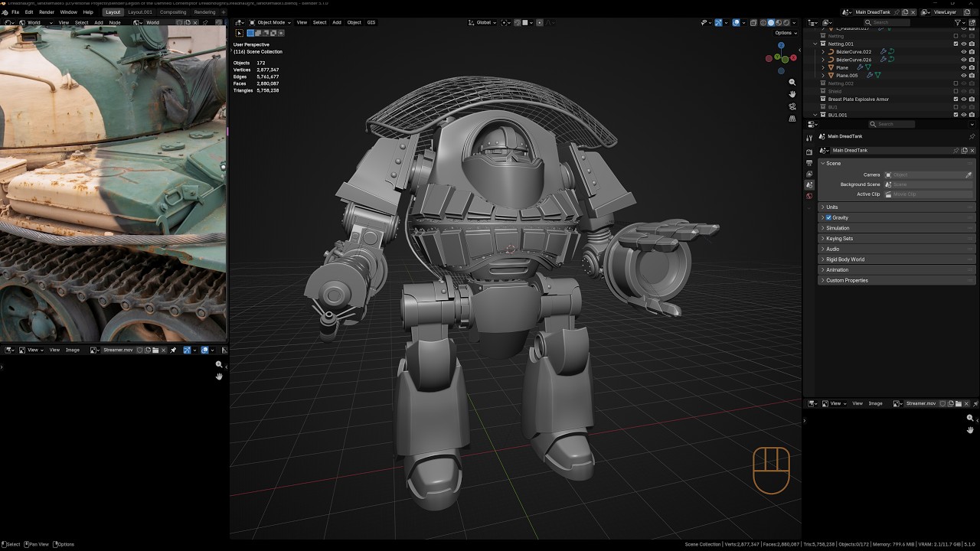Open the Image menu in lower-left editor

click(73, 350)
